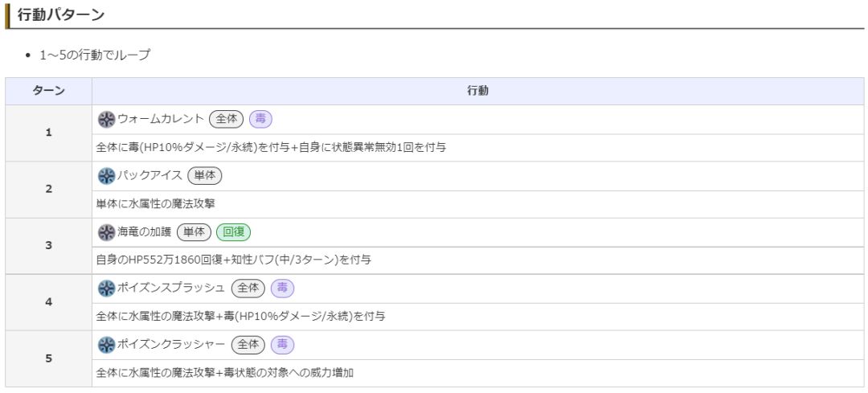Screen dimensions: 868x393
Task: Click the ポイズンスプラッシュ skill icon
Action: coord(106,289)
